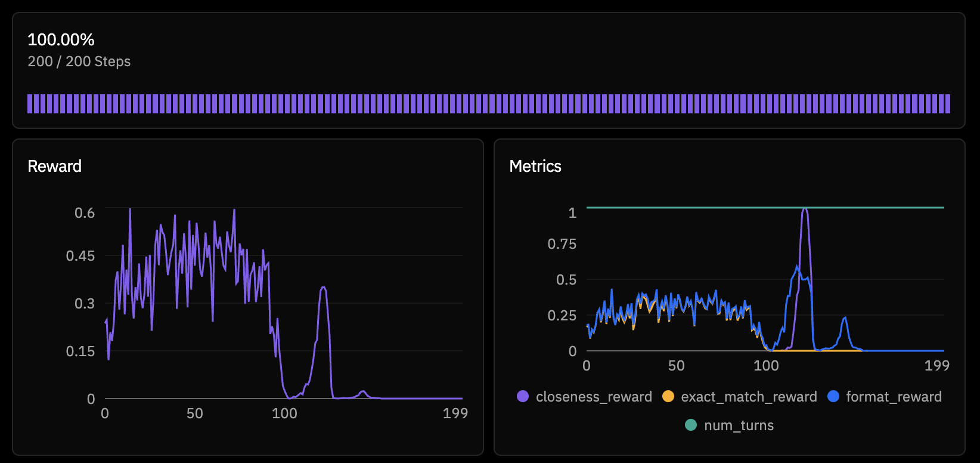Click the Metrics chart title

point(535,166)
